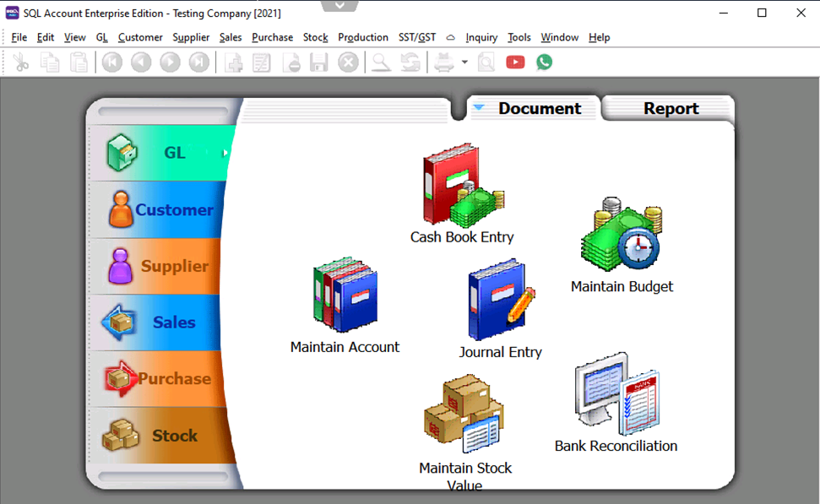Viewport: 820px width, 504px height.
Task: Open the Inquiry menu
Action: (x=481, y=37)
